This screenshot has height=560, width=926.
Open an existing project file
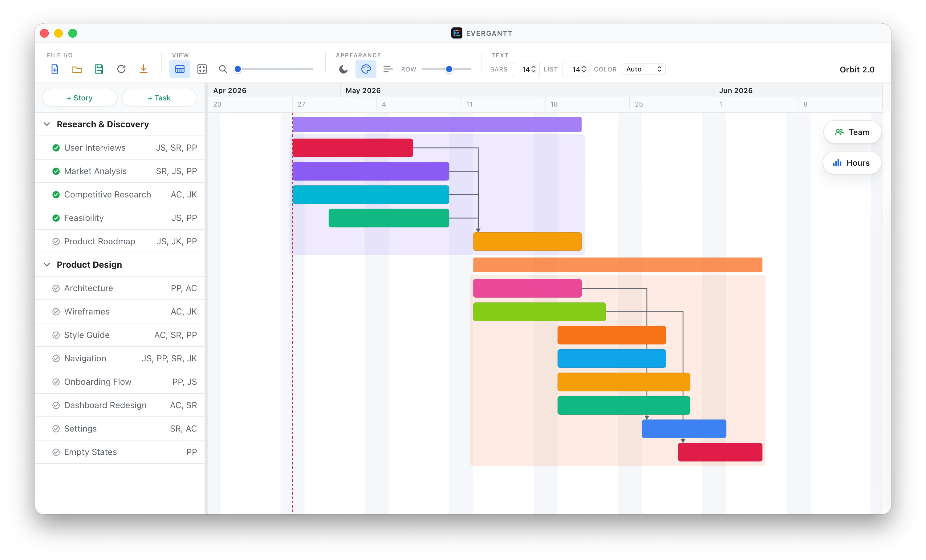point(77,69)
